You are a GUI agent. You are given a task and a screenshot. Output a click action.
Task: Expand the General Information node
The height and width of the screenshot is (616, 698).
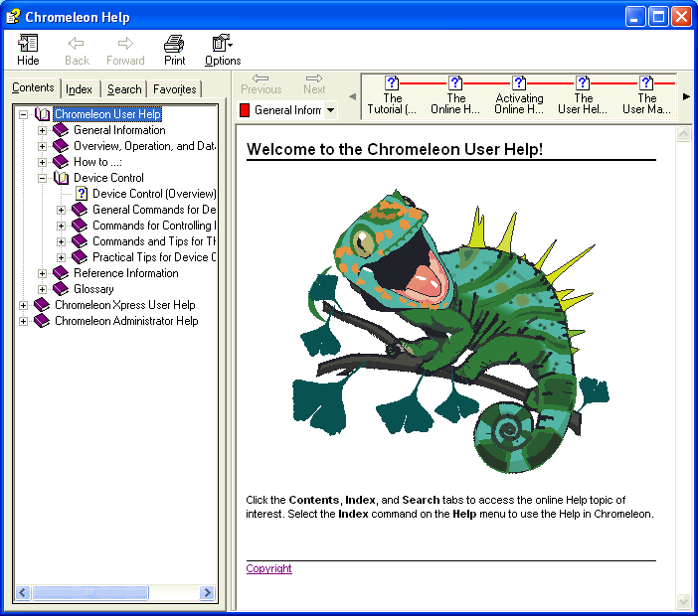coord(42,130)
